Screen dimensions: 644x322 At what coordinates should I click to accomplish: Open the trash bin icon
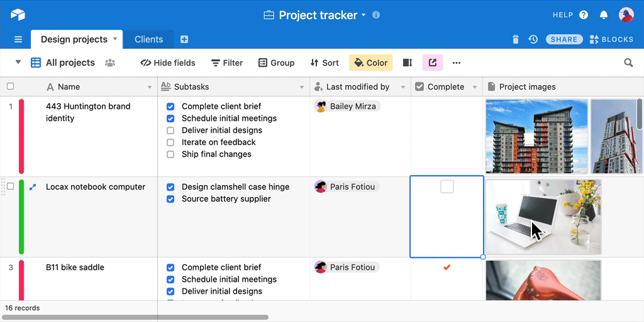click(x=516, y=40)
